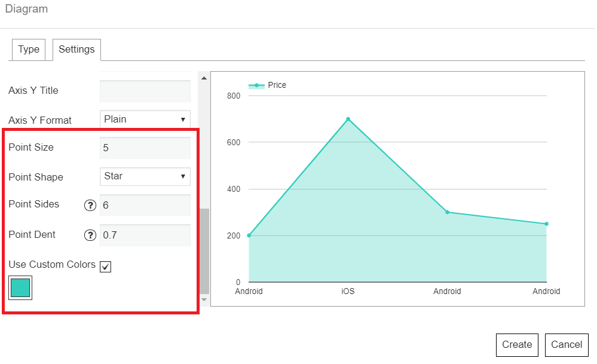Open the Point Shape dropdown
Image resolution: width=597 pixels, height=364 pixels.
click(145, 176)
